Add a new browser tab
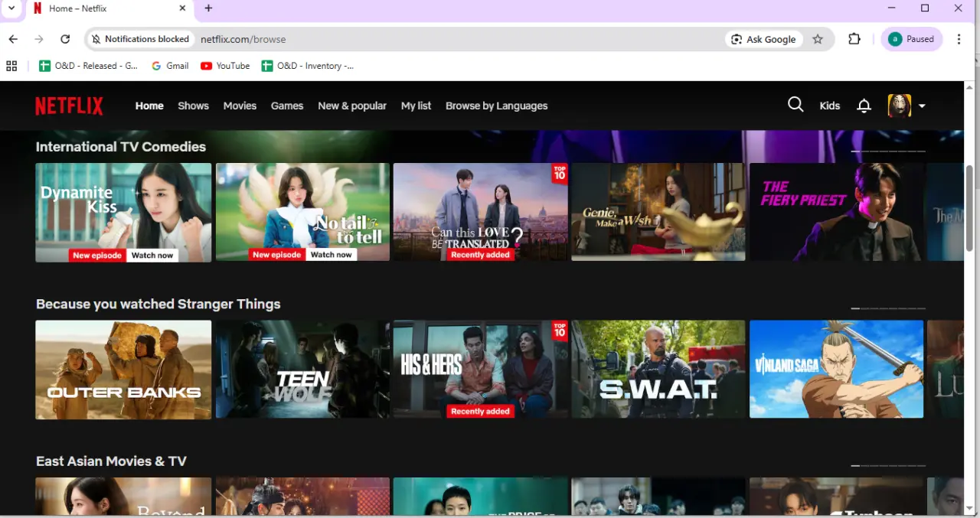Image resolution: width=980 pixels, height=518 pixels. (208, 8)
